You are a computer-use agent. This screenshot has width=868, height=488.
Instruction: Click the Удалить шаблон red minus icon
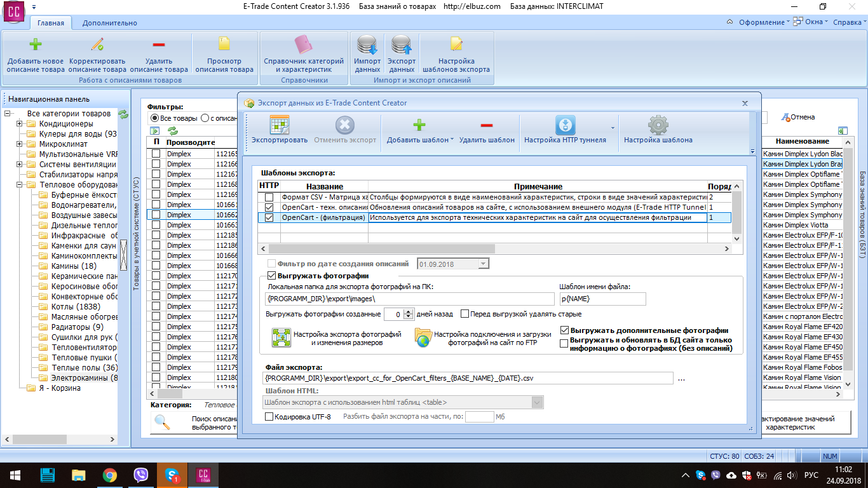(x=486, y=125)
